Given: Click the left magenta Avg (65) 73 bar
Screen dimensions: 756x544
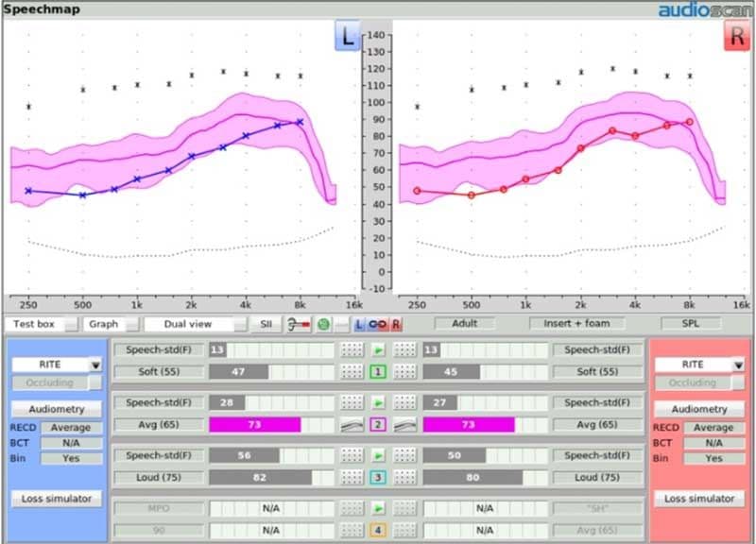Looking at the screenshot, I should (255, 424).
